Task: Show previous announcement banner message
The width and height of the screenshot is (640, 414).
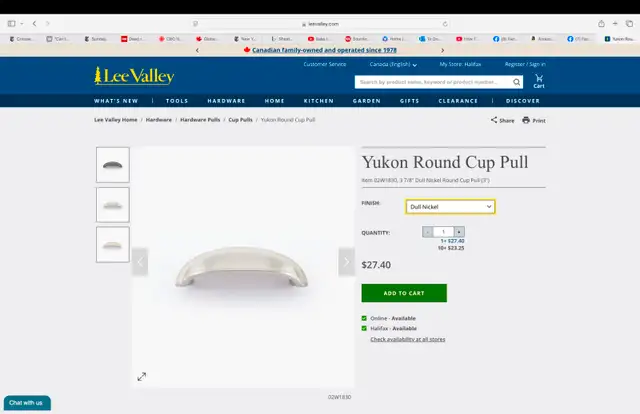Action: (x=198, y=50)
